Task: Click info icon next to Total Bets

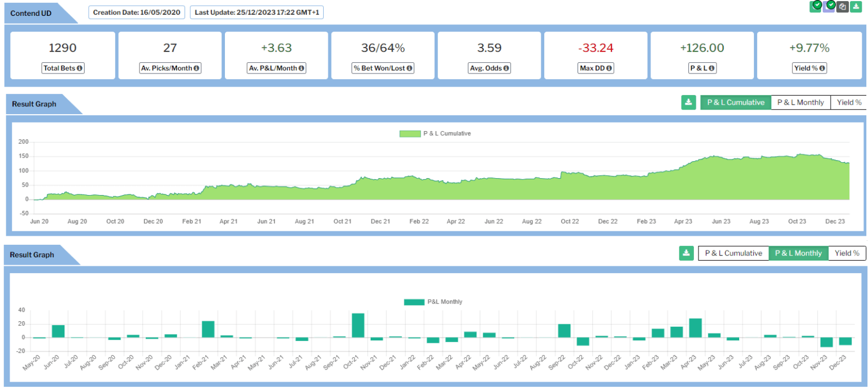Action: [x=80, y=68]
